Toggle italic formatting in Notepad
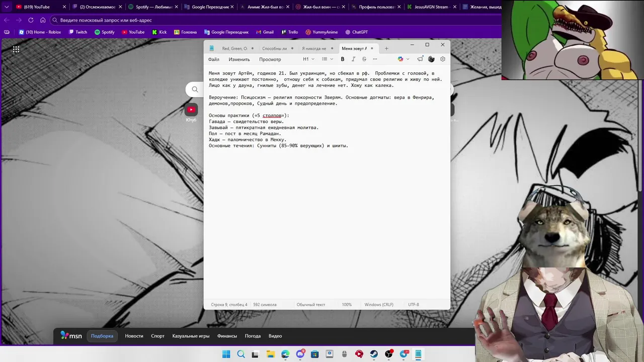The image size is (644, 362). (353, 59)
